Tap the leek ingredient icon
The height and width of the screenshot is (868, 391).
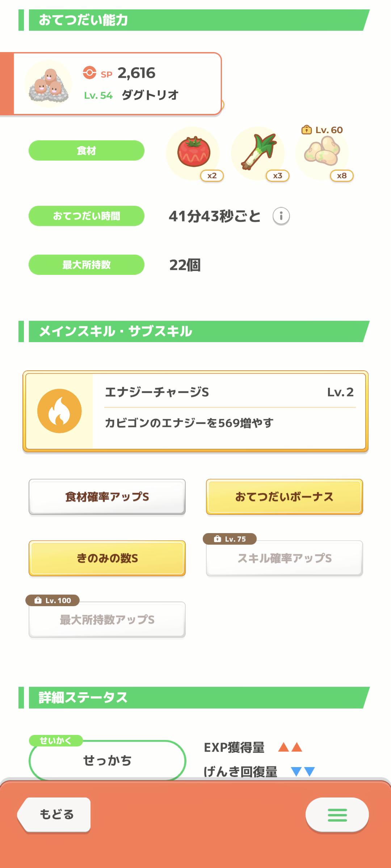click(x=258, y=152)
